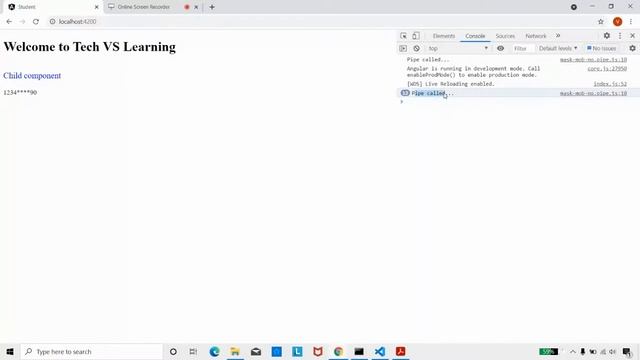
Task: Open DevTools settings gear in top bar
Action: [x=607, y=36]
